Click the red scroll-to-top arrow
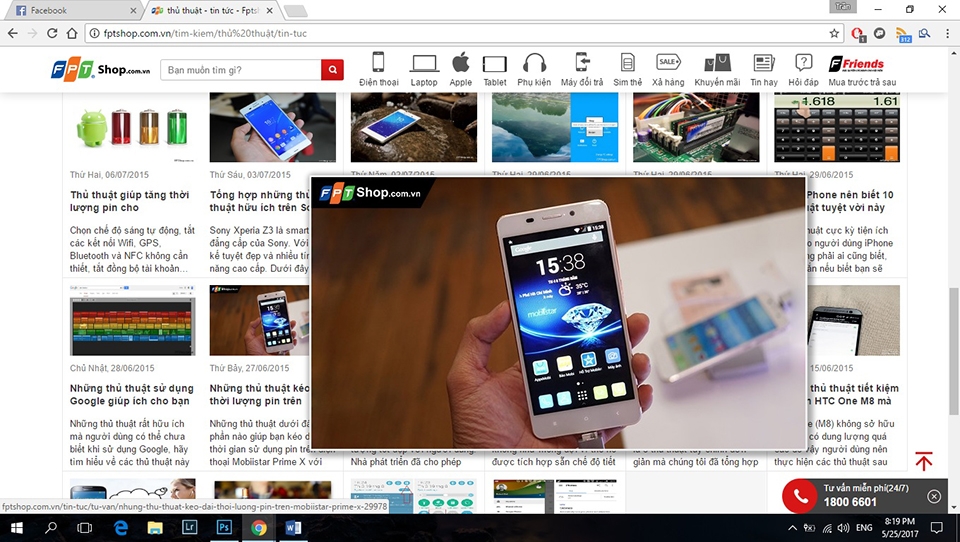This screenshot has width=960, height=542. coord(924,461)
